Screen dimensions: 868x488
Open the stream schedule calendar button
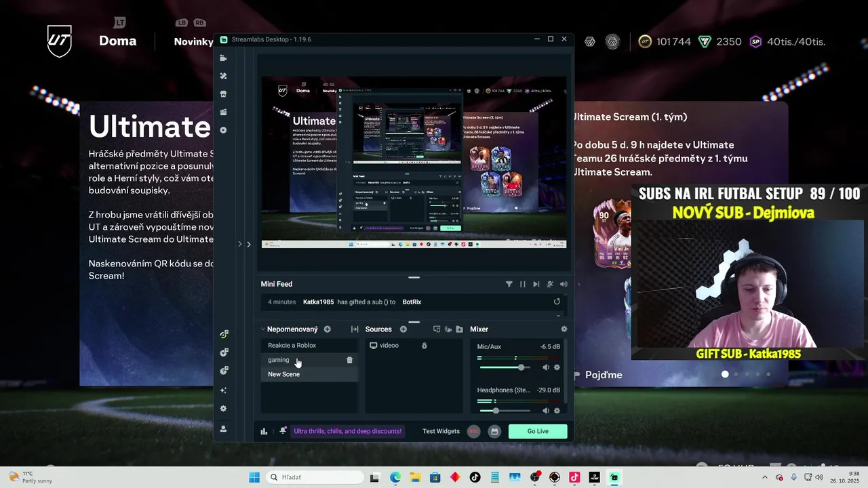point(494,431)
